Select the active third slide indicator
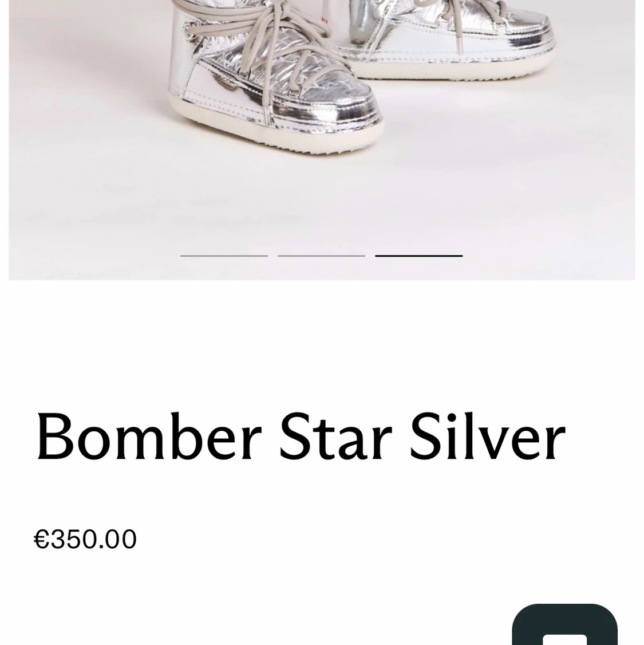This screenshot has width=644, height=645. (x=419, y=256)
